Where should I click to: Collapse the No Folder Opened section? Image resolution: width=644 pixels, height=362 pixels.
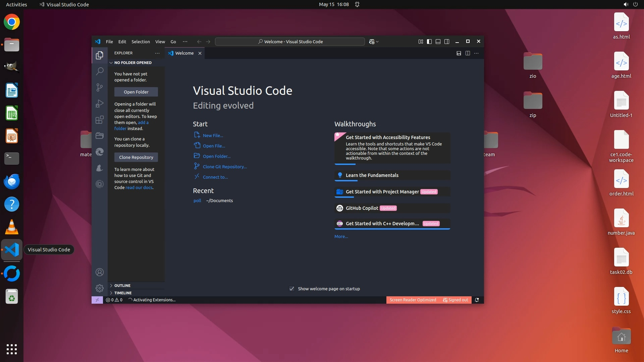[x=132, y=63]
